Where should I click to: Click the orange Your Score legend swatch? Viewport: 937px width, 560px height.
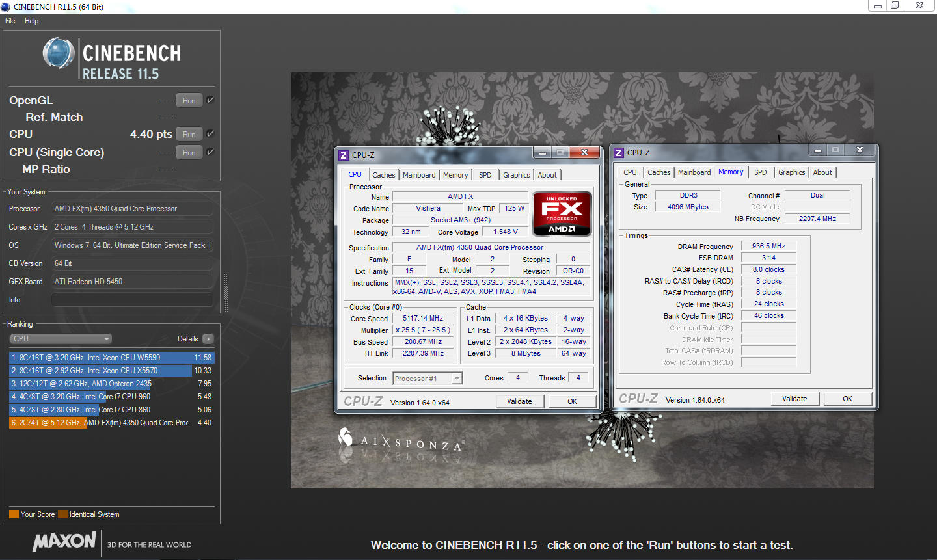point(14,514)
